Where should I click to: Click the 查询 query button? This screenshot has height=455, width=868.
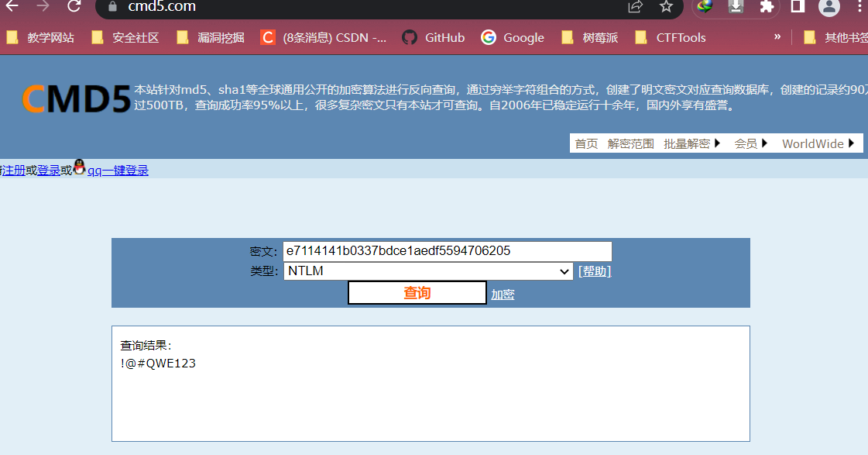[417, 293]
